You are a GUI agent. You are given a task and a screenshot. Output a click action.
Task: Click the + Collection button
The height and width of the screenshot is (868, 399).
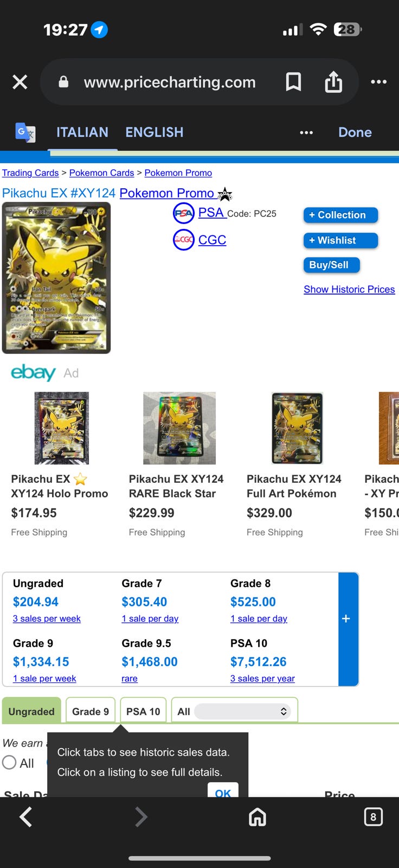tap(340, 215)
